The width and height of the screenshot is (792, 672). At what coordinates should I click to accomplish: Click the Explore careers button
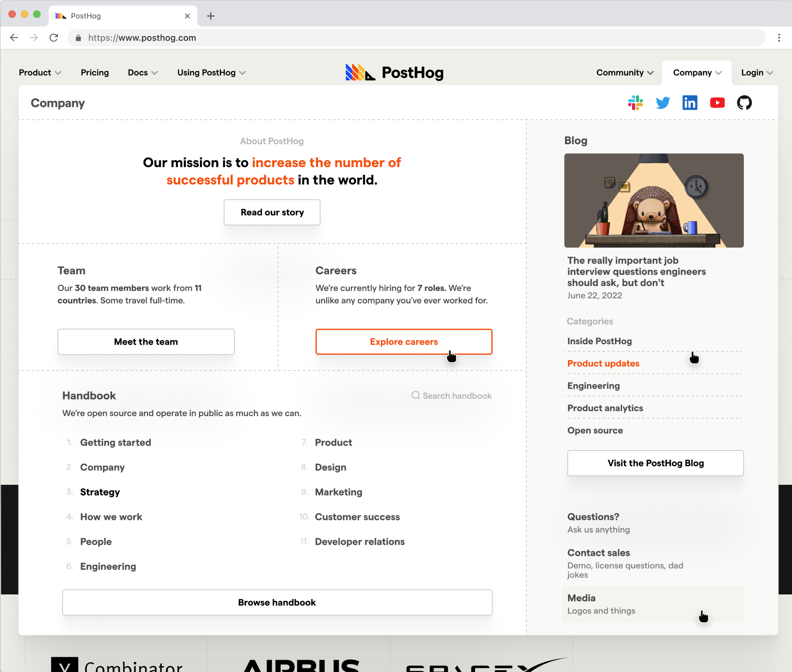tap(403, 342)
